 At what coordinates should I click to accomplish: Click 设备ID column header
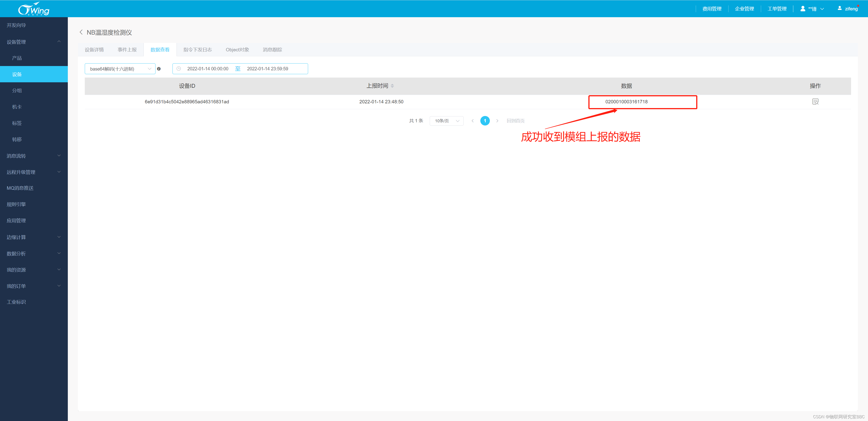[x=187, y=86]
